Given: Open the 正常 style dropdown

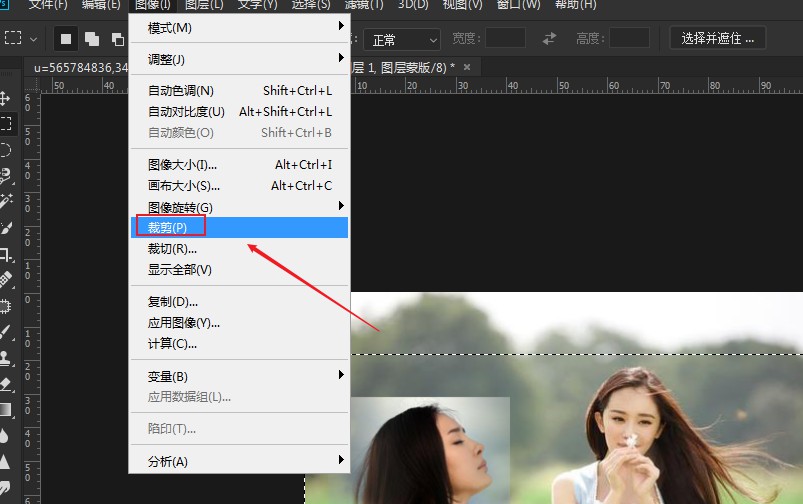Looking at the screenshot, I should (x=402, y=40).
